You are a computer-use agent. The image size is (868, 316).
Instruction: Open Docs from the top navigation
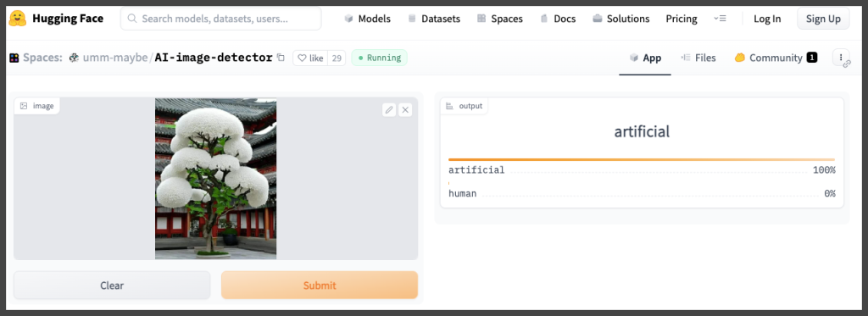[x=558, y=19]
